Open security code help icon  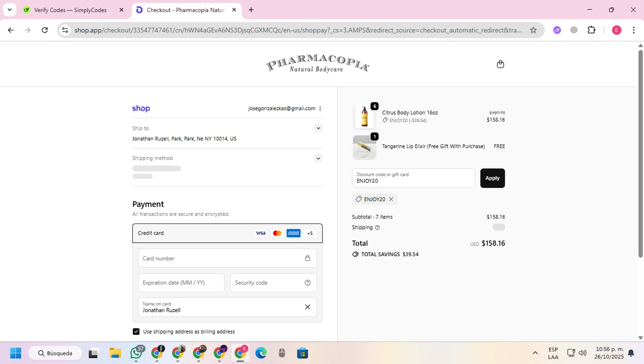[307, 283]
